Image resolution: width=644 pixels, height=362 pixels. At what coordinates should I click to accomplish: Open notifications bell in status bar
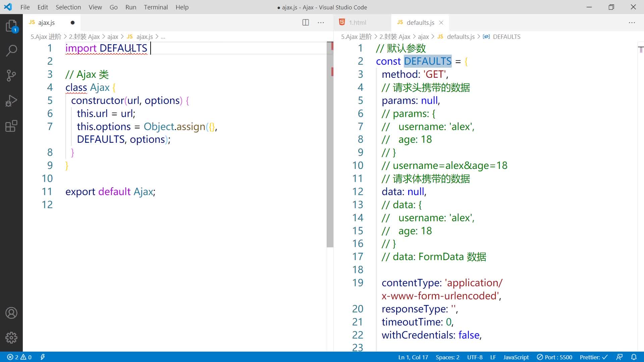pos(634,357)
